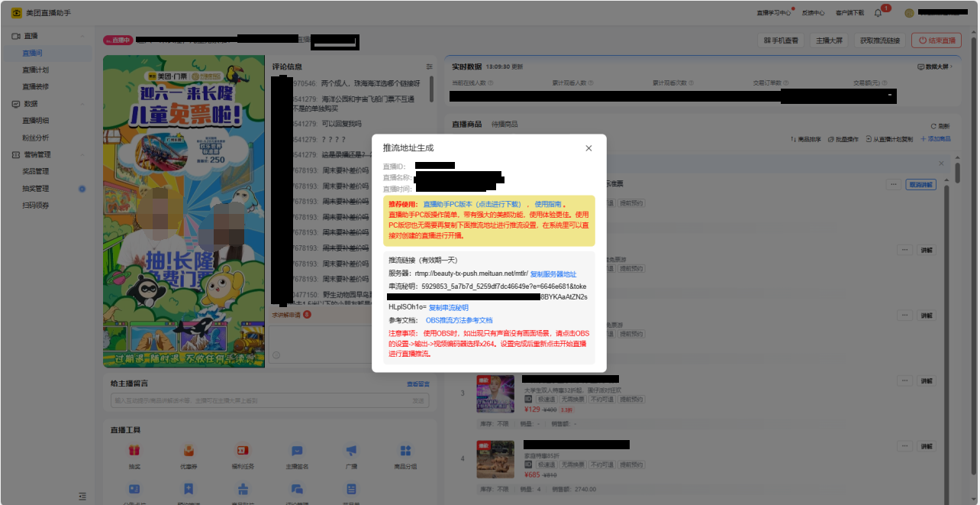
Task: Copy server address via 复制服务器地址
Action: (553, 274)
